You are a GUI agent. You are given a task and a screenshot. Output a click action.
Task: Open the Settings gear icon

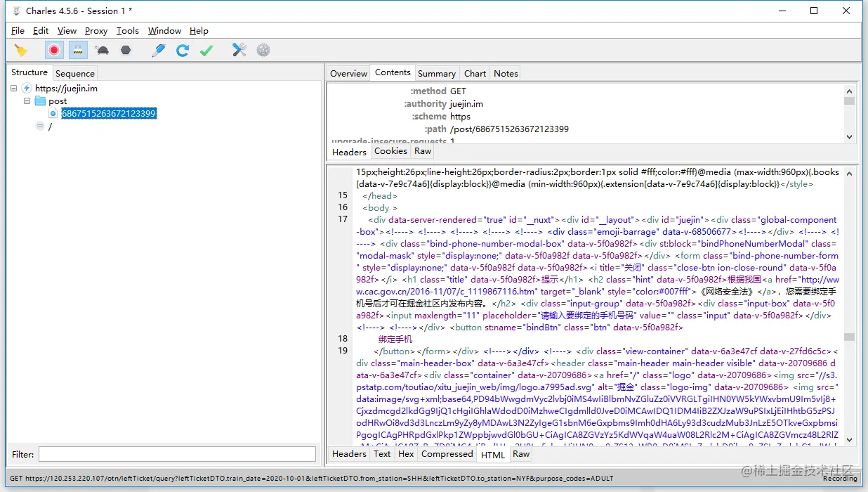pos(263,50)
